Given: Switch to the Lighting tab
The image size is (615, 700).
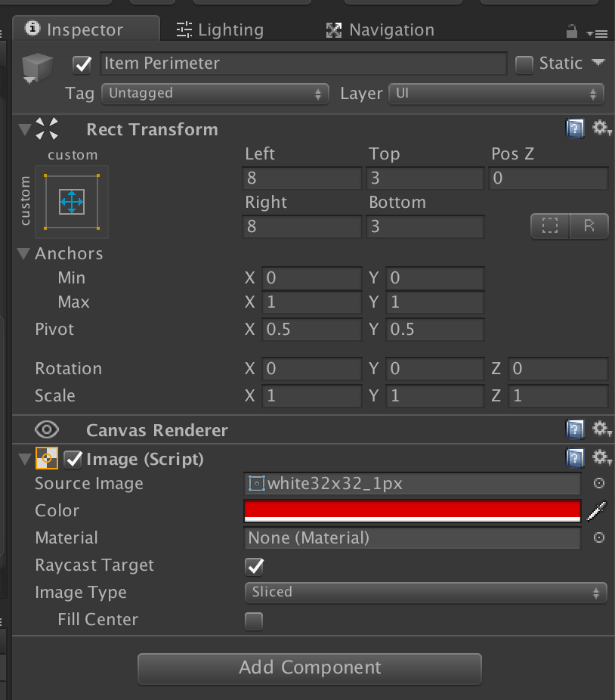Looking at the screenshot, I should [x=219, y=29].
